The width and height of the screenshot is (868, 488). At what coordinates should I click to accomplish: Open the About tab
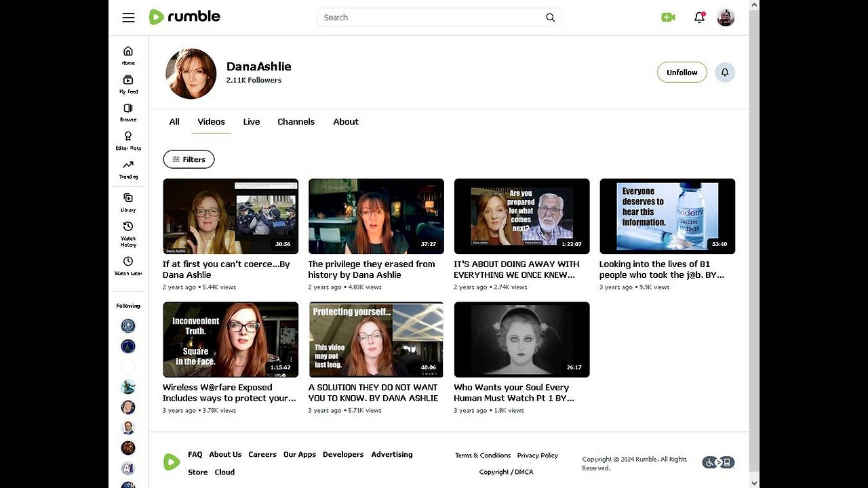(346, 122)
